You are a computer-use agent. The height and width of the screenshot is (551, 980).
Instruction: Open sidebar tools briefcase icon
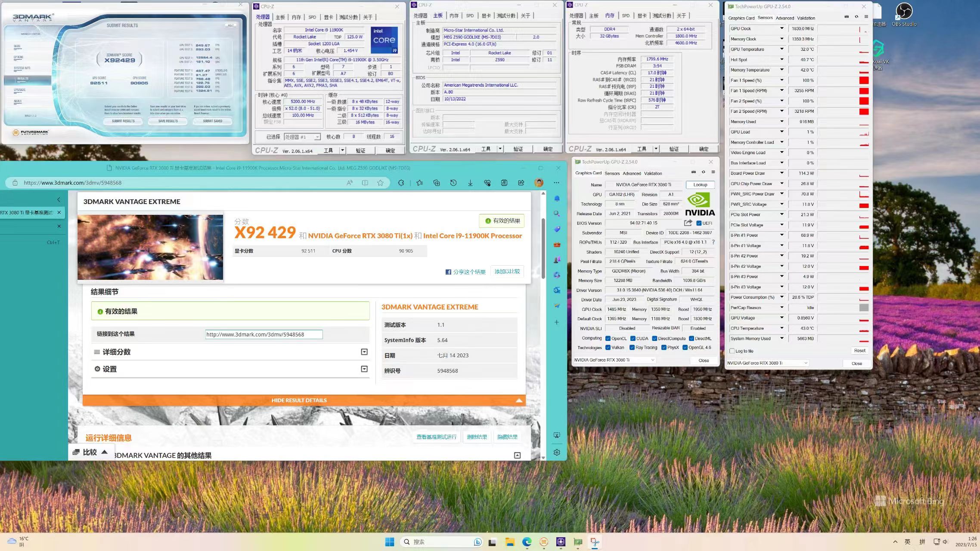(x=557, y=245)
